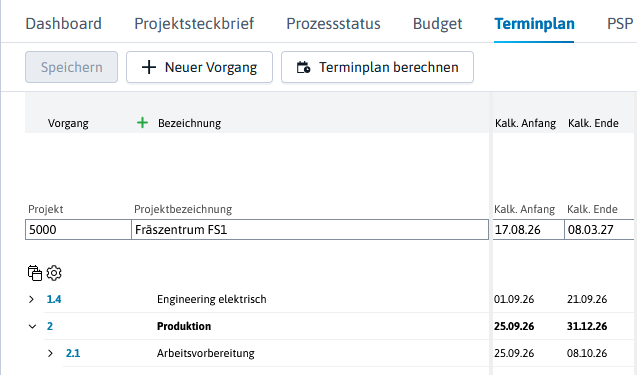This screenshot has height=375, width=637.
Task: Click end date 08.10.26 of Arbeitsvorbereitung
Action: (x=587, y=353)
